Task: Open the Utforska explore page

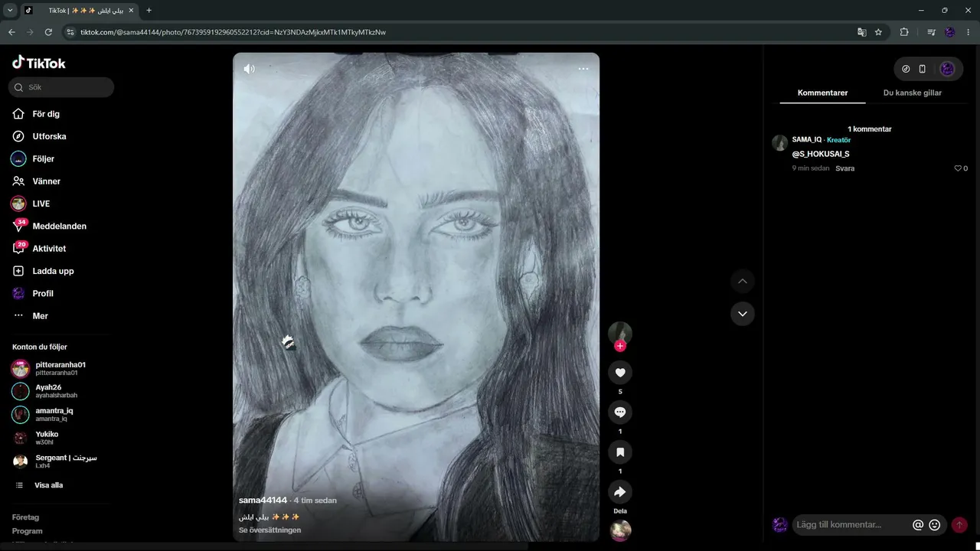Action: point(49,136)
